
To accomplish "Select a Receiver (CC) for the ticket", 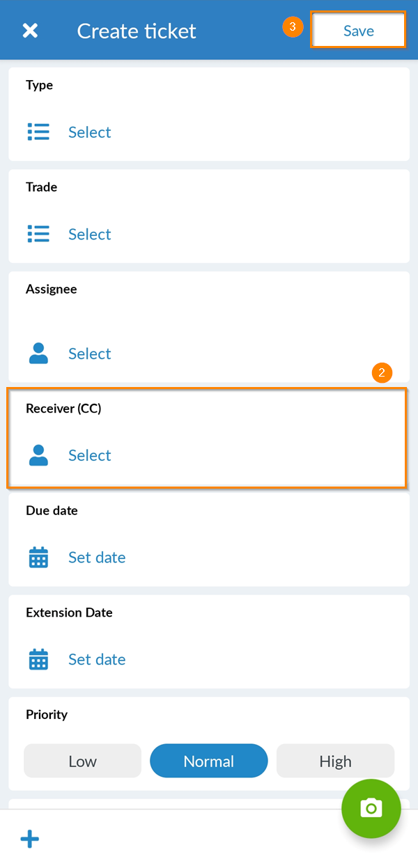I will click(89, 455).
